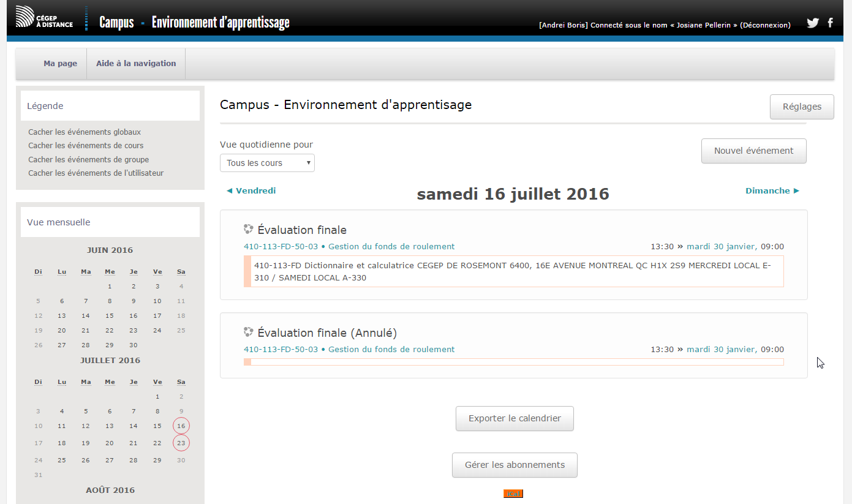Click the orange iCal export icon
852x504 pixels.
[x=513, y=494]
